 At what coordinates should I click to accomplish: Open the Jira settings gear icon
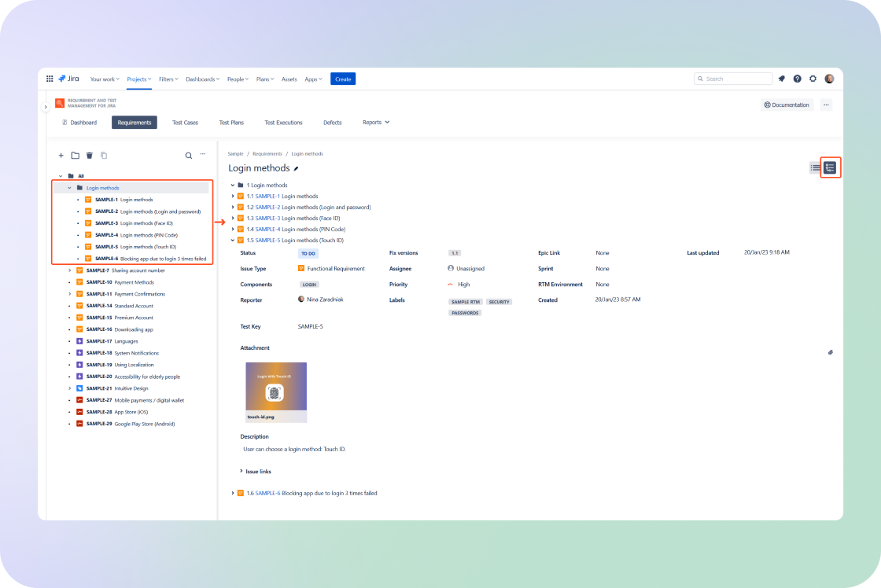coord(813,79)
